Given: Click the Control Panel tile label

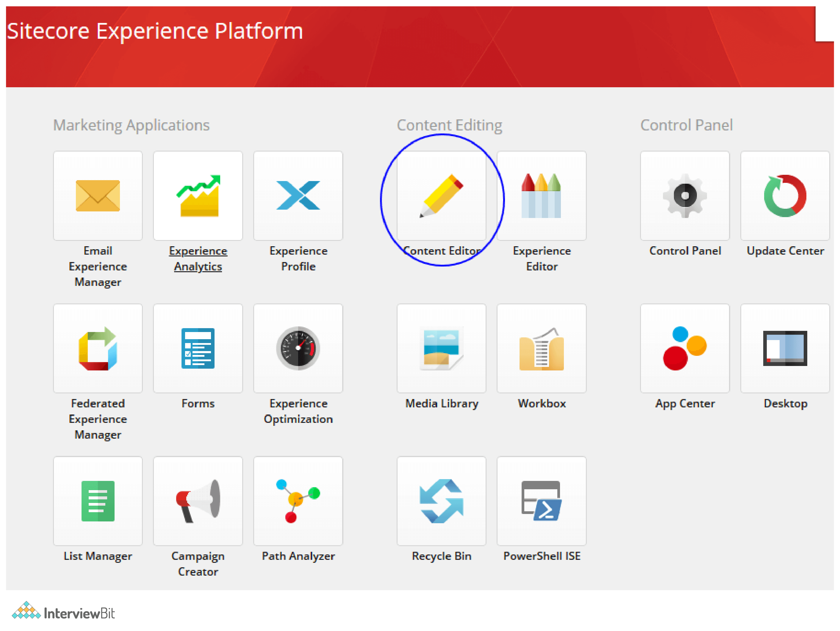Looking at the screenshot, I should (x=685, y=251).
